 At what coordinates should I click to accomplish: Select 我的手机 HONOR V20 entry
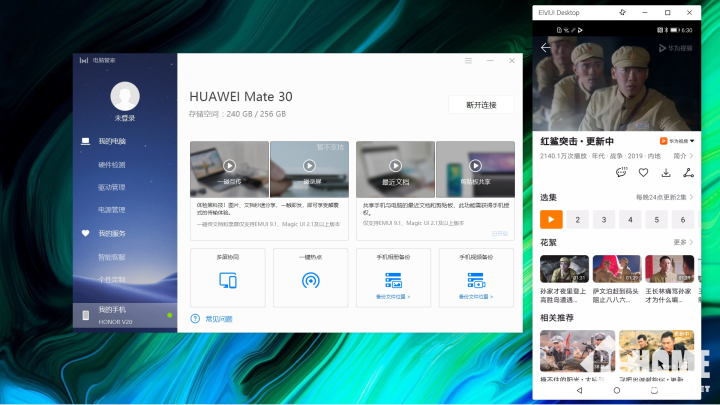pyautogui.click(x=125, y=315)
